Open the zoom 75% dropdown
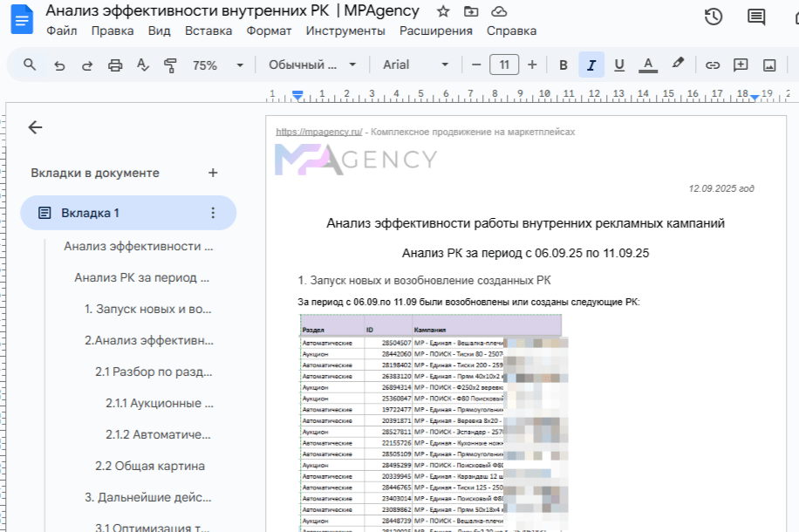The height and width of the screenshot is (532, 799). 217,65
